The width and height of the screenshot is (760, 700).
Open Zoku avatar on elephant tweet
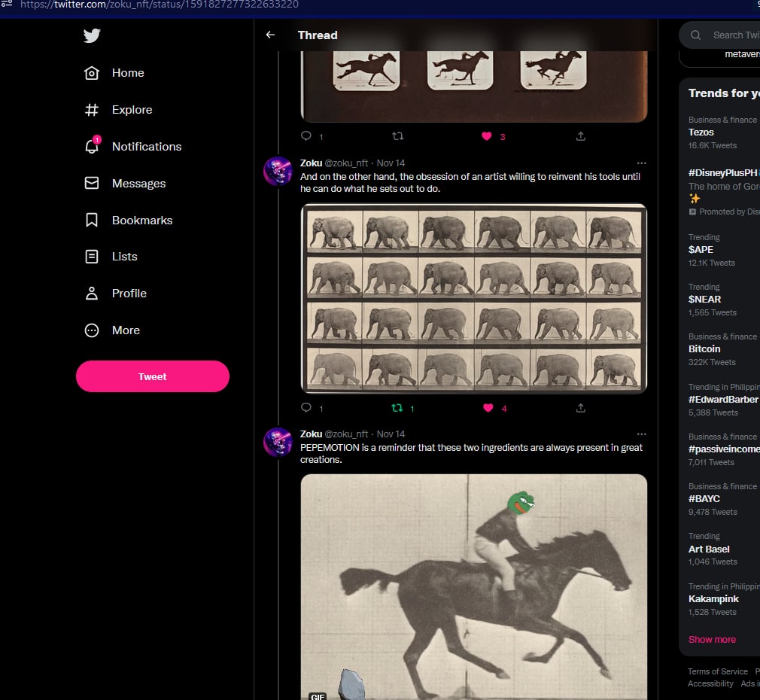[x=278, y=171]
